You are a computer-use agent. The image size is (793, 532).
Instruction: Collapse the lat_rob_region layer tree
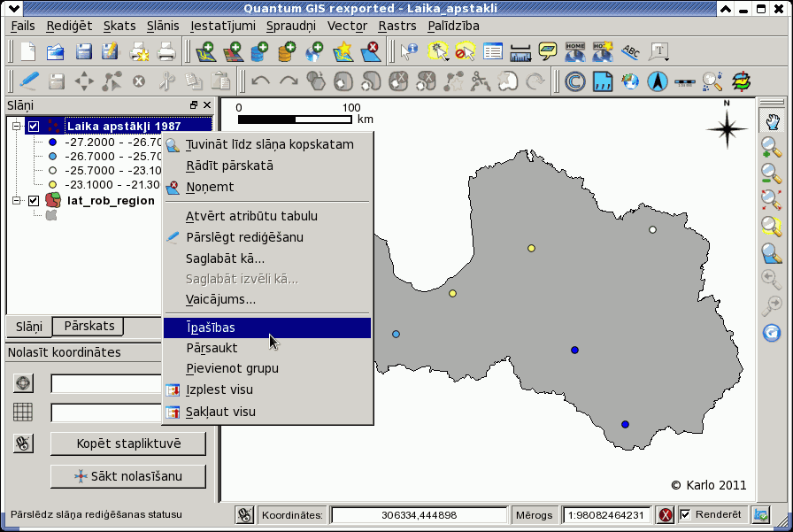click(17, 201)
